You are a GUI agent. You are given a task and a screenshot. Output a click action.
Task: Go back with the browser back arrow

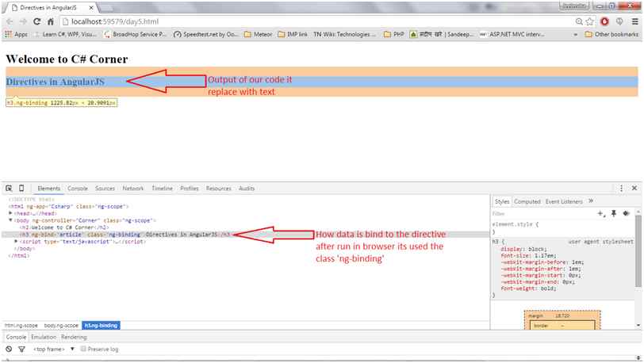tap(10, 21)
